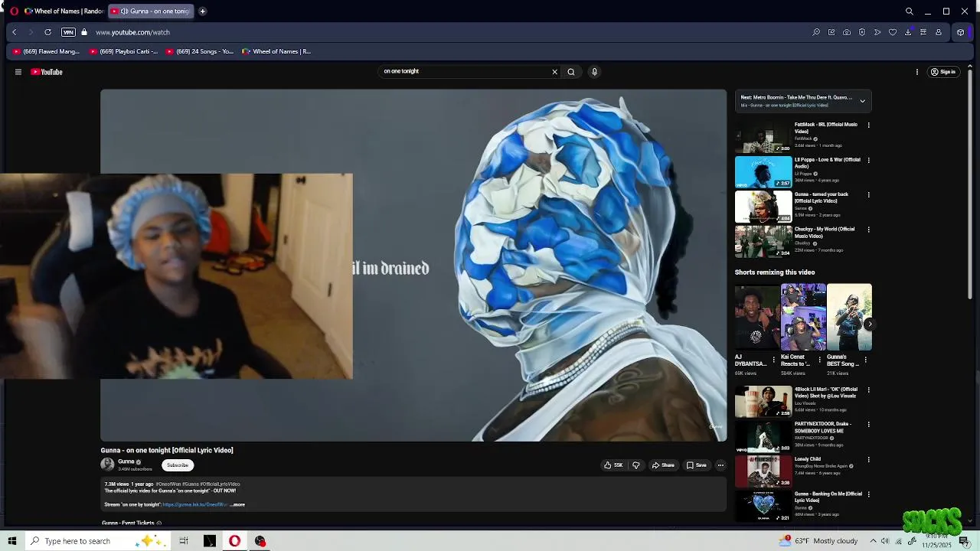Go to the YouTube home logo
Image resolution: width=980 pixels, height=551 pixels.
pos(47,72)
